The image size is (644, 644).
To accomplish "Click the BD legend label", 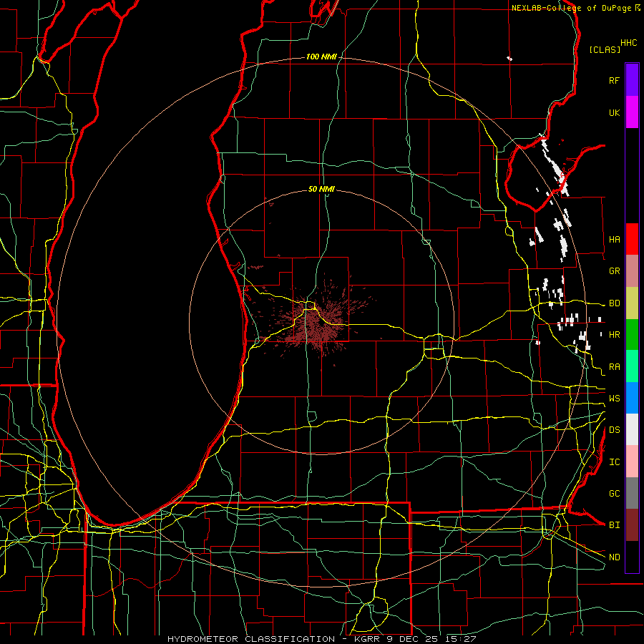I will pos(614,303).
